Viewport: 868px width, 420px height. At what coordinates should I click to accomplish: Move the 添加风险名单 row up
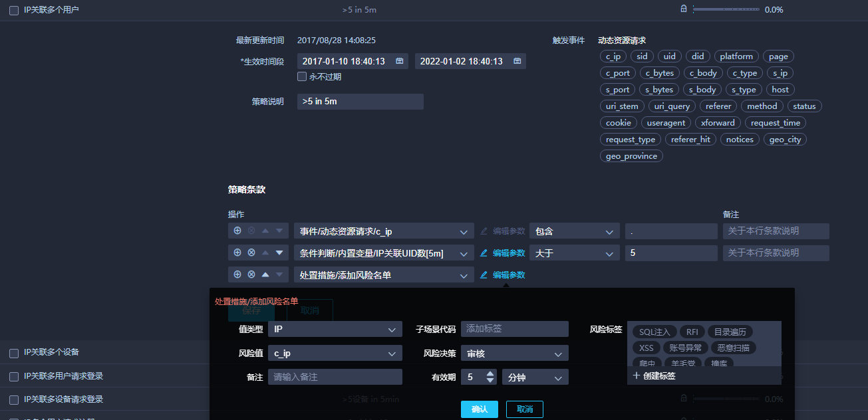pyautogui.click(x=265, y=274)
